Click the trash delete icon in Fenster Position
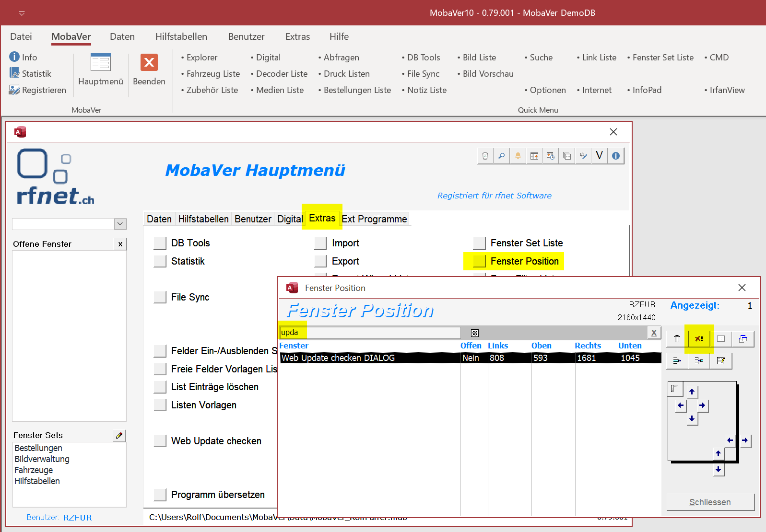 click(x=677, y=339)
